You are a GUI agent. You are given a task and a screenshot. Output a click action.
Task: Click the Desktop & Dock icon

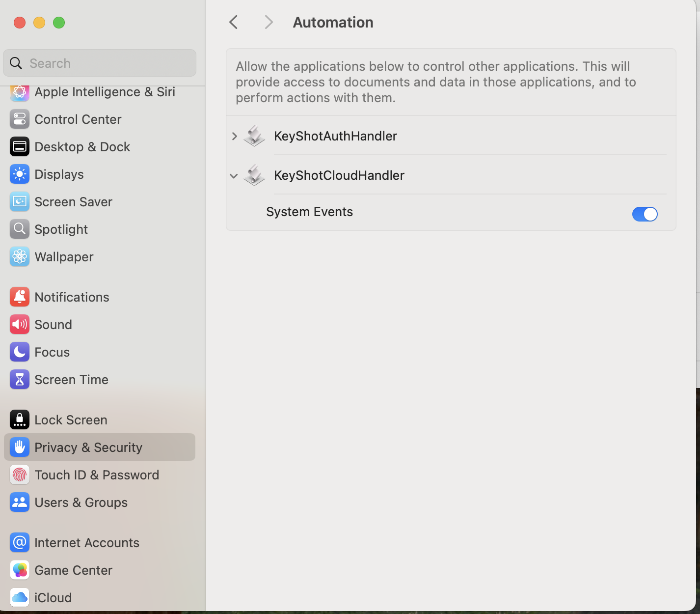pyautogui.click(x=20, y=147)
